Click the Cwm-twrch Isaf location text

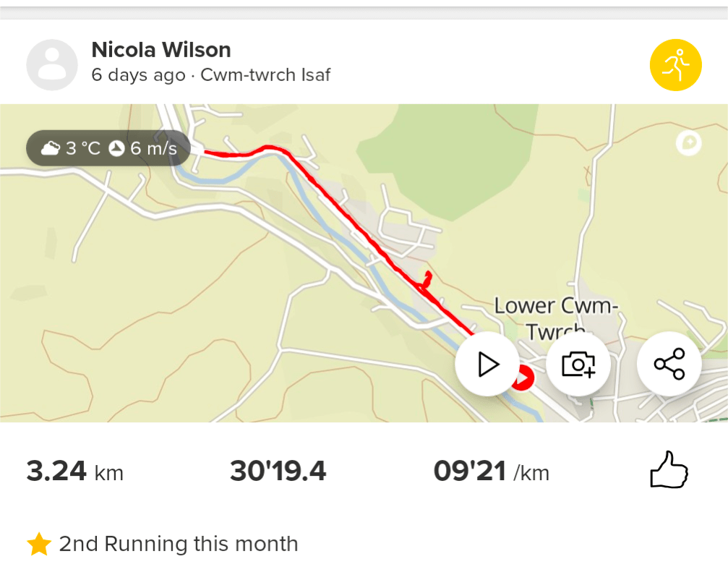coord(265,74)
